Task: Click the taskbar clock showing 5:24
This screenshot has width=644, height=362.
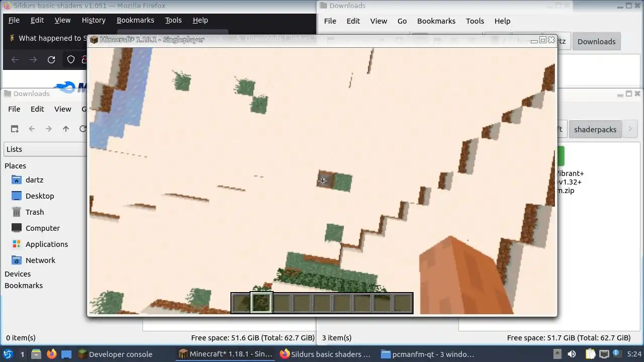Action: click(634, 354)
